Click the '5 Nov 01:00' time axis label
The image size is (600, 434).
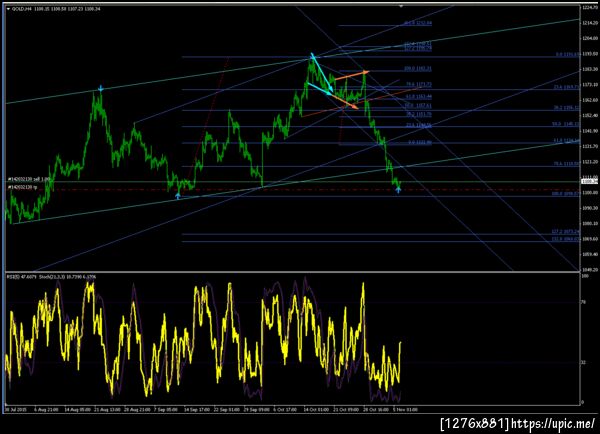[x=406, y=410]
